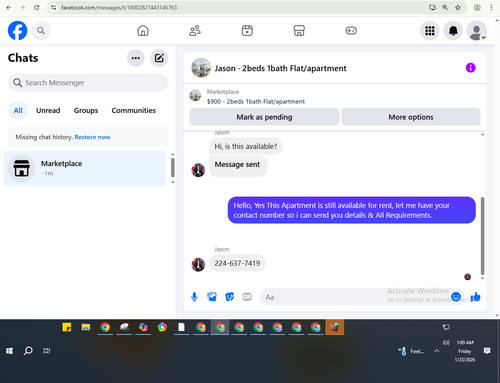Click the purple apartment-available reply bubble
Screen dimensions: 500x383
click(x=352, y=210)
